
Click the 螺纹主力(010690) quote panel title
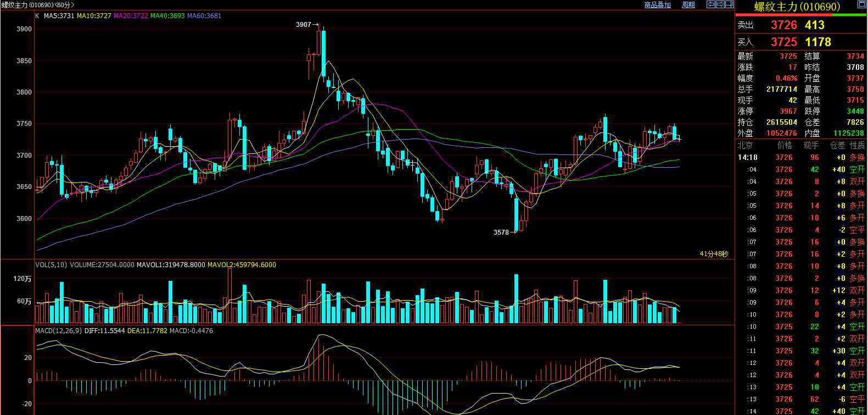point(797,7)
